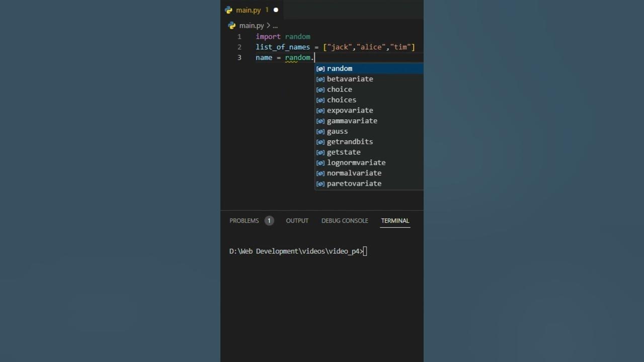
Task: Click the unsaved dot on main.py tab
Action: coord(276,10)
